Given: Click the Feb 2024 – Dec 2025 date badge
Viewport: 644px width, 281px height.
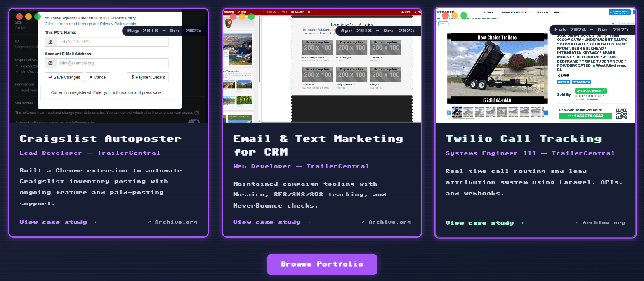Looking at the screenshot, I should tap(592, 30).
